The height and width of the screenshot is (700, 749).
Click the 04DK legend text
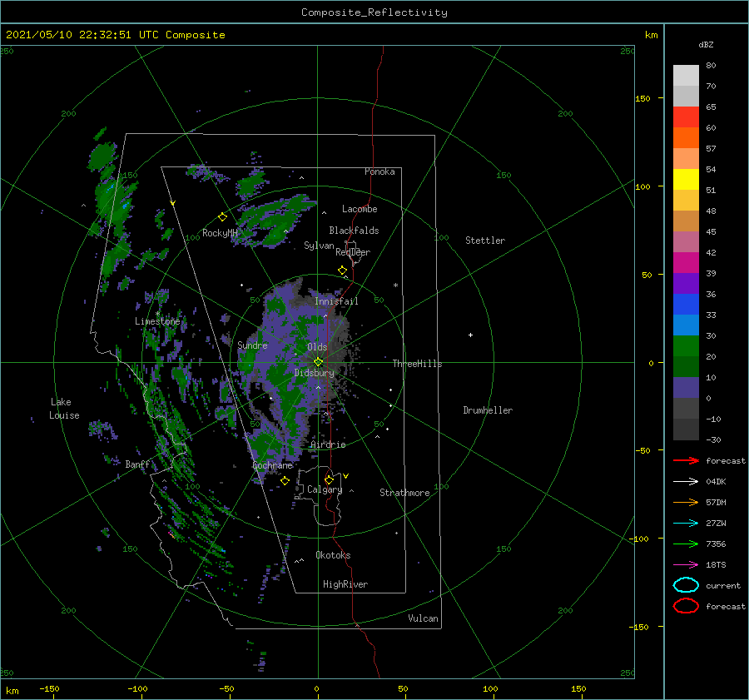coord(716,482)
